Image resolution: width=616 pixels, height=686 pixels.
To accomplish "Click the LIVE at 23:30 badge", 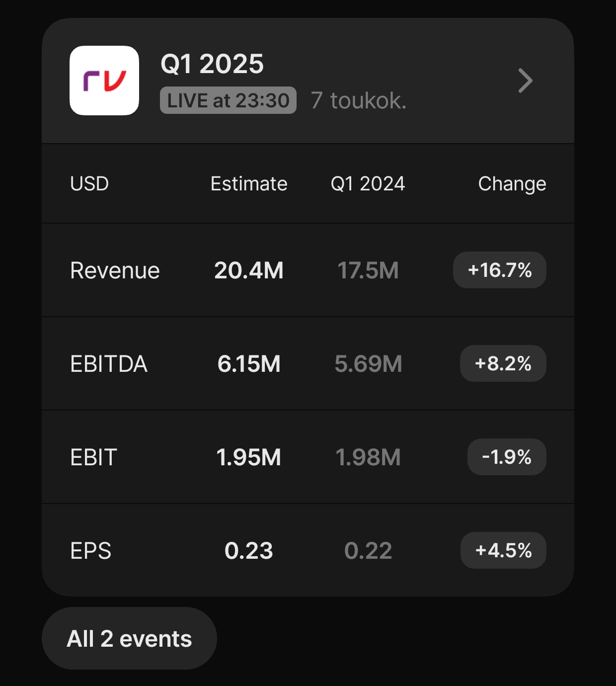I will [x=228, y=100].
